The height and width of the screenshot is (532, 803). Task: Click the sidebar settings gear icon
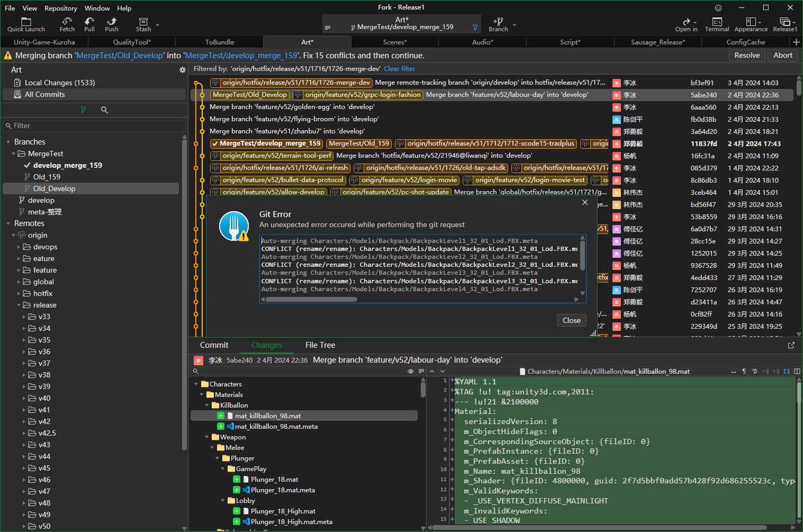point(183,70)
